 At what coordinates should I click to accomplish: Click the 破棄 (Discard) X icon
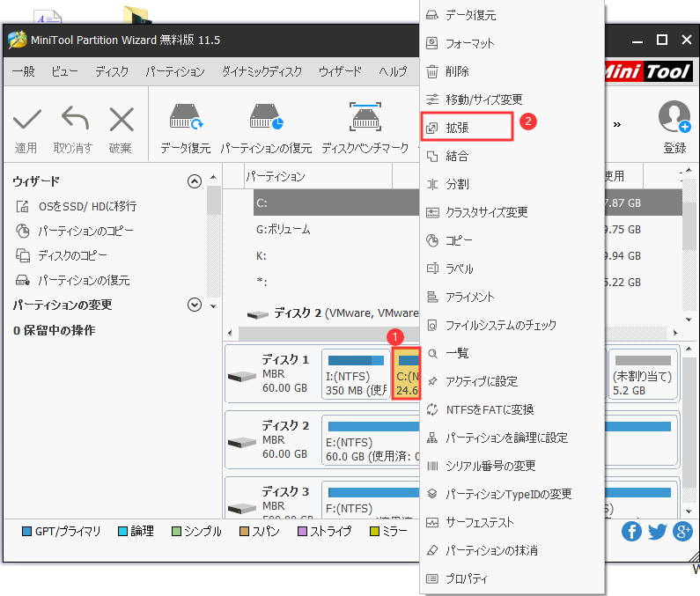122,119
